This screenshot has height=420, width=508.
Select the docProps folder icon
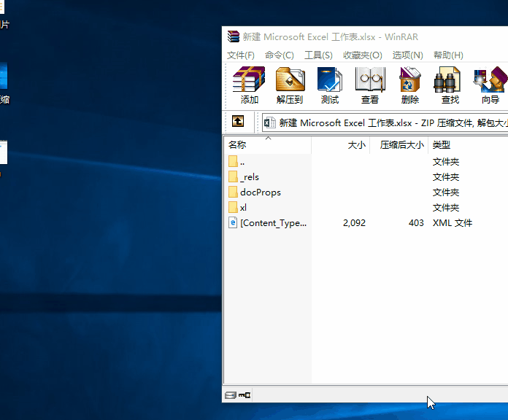pyautogui.click(x=233, y=192)
